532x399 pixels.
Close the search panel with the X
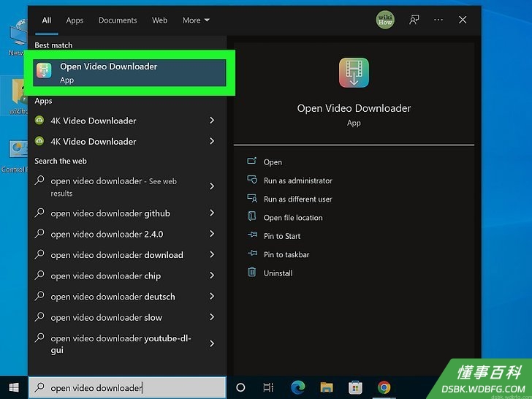463,20
